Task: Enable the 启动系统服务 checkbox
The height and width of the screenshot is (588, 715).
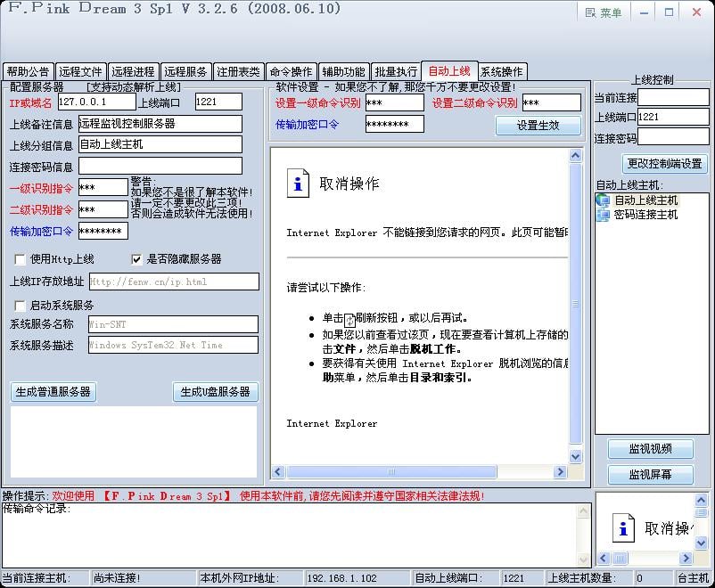Action: click(21, 305)
